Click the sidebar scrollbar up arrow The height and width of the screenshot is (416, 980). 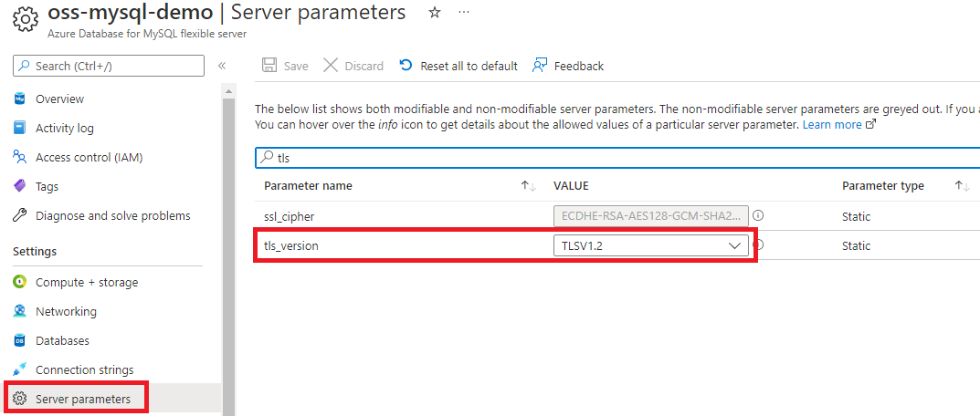(228, 92)
